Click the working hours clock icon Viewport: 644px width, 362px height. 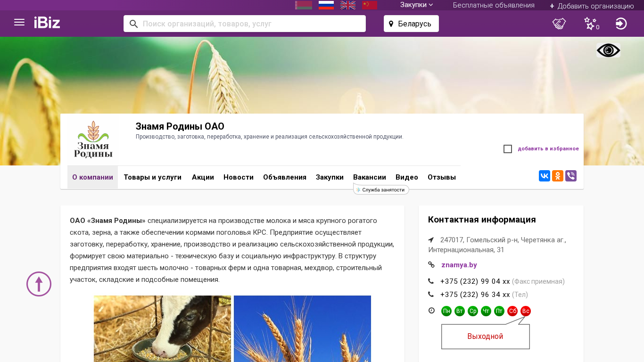coord(431,311)
